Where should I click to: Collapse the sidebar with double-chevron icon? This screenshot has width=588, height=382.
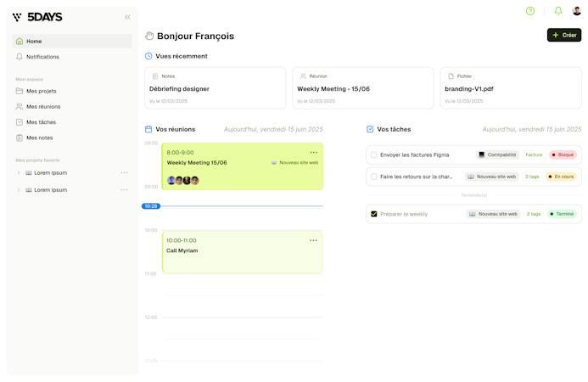127,17
